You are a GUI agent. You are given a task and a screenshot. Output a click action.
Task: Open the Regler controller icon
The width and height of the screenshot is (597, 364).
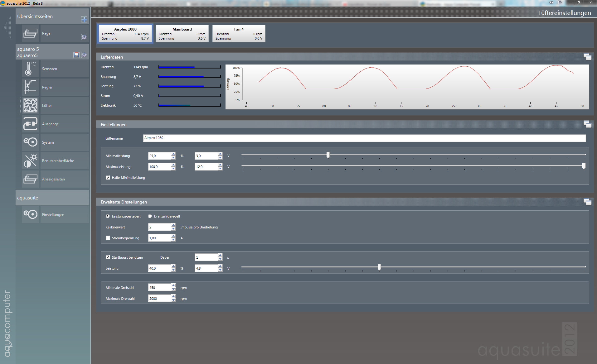click(x=30, y=87)
